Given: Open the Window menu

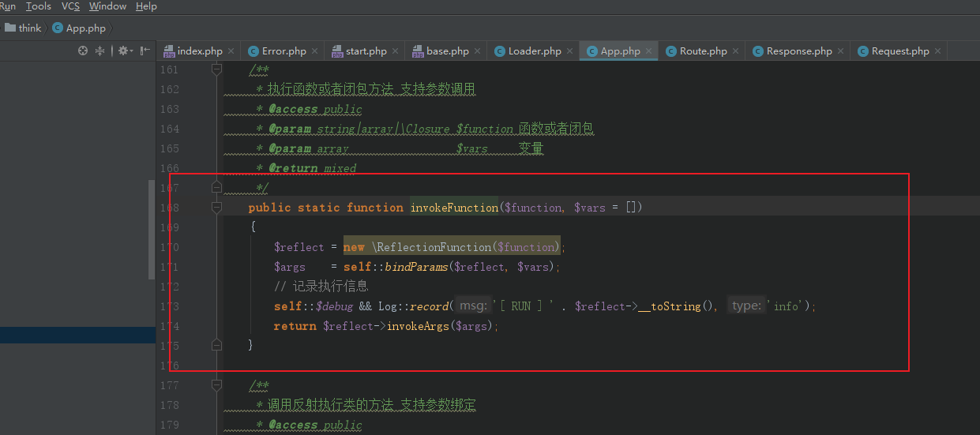Looking at the screenshot, I should 108,6.
